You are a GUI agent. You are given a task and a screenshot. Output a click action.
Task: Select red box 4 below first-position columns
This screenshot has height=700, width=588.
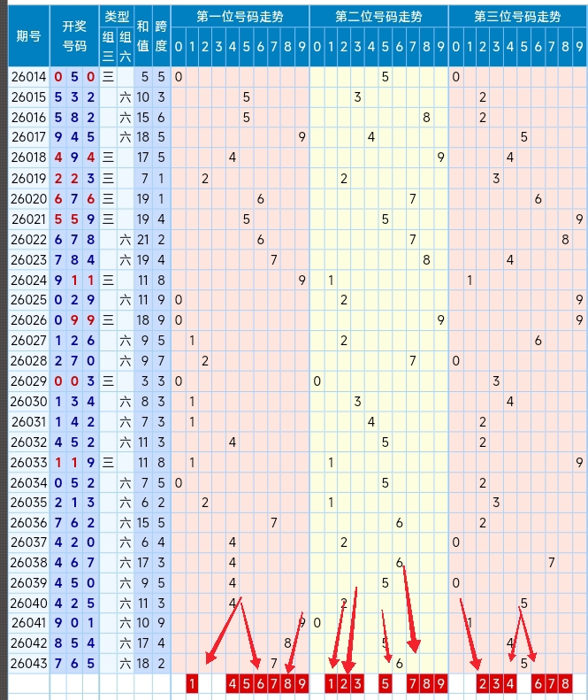pos(233,683)
